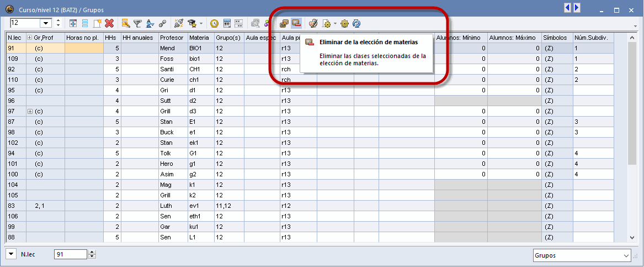
Task: Click the scrollbar down arrow
Action: point(632,237)
